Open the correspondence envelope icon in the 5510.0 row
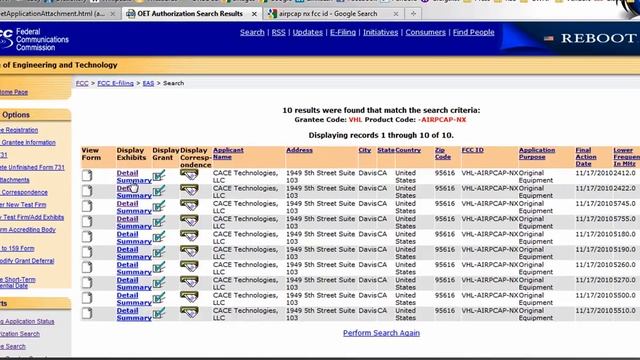Viewport: 640px width, 360px height. [x=189, y=313]
